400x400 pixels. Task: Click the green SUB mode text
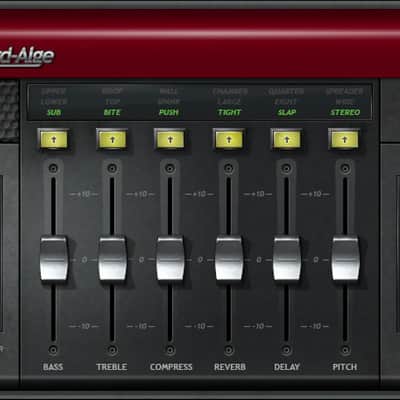point(54,112)
